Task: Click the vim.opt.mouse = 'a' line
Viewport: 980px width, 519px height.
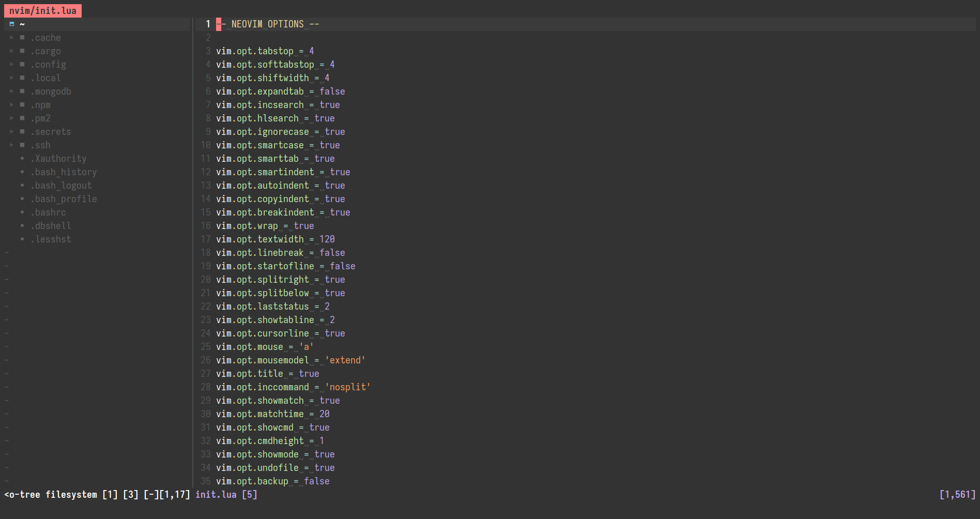Action: click(265, 346)
